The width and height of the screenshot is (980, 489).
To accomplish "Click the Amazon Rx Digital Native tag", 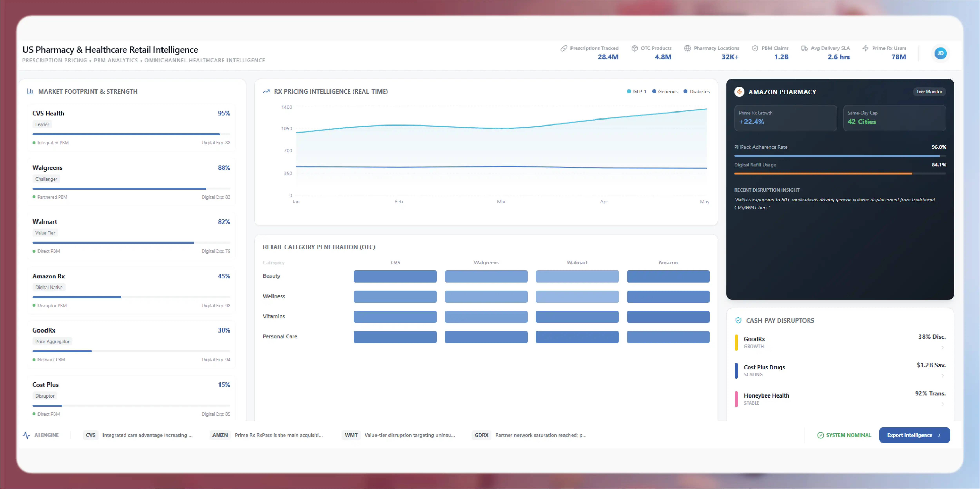I will (49, 287).
